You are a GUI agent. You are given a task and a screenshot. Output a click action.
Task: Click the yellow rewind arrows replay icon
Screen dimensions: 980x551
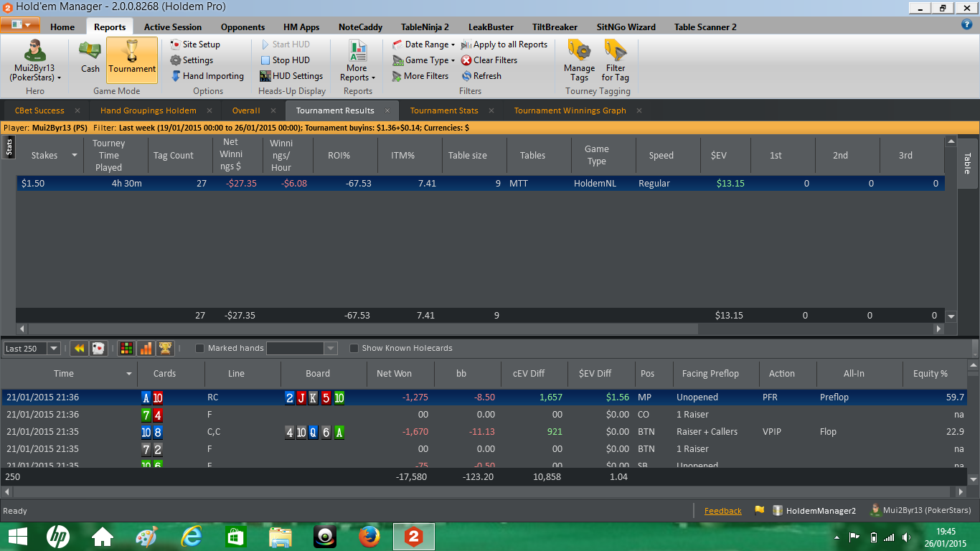[80, 348]
